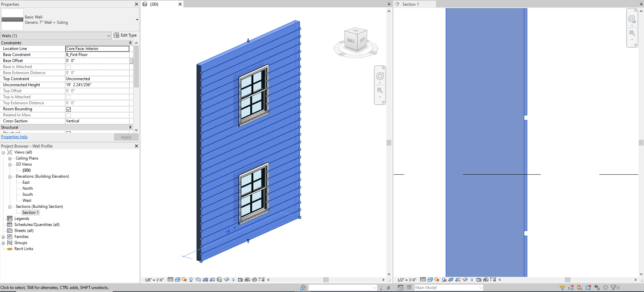
Task: Toggle Select Elements by Face icon
Action: [589, 287]
